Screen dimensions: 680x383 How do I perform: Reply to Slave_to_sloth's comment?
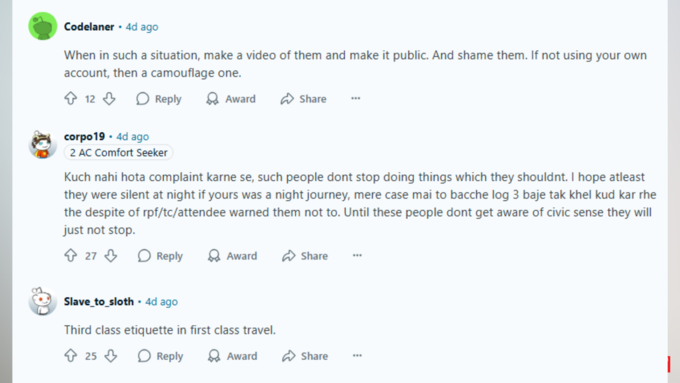160,356
